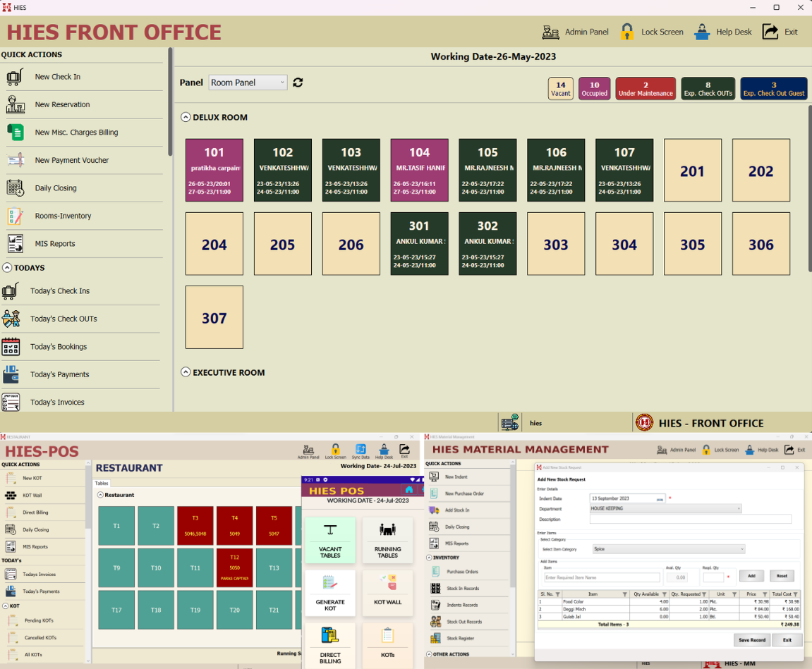This screenshot has height=669, width=812.
Task: Collapse the TODAYS section in sidebar
Action: 7,268
